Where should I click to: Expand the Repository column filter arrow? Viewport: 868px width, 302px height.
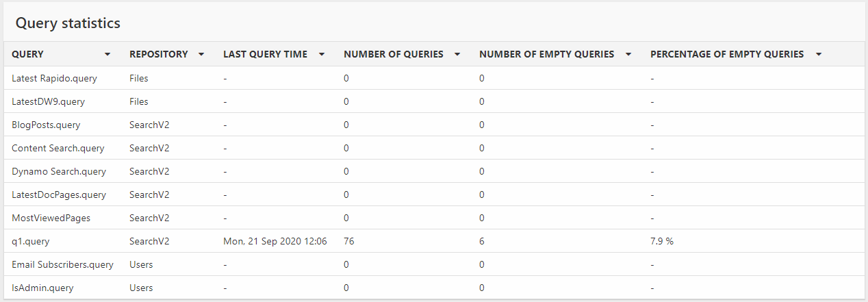pyautogui.click(x=201, y=54)
